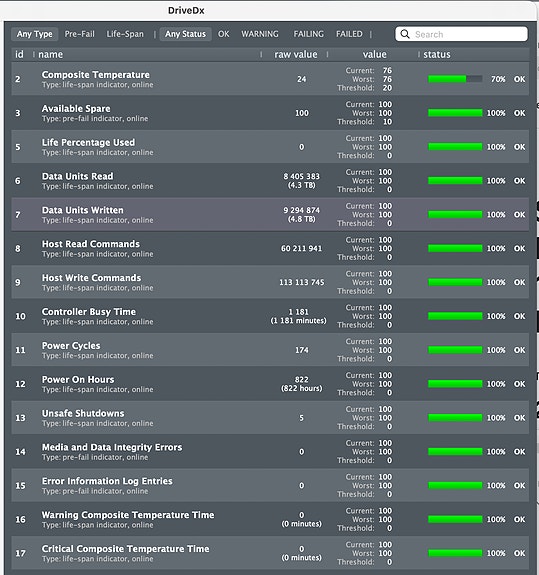Show only FAILING status indicators

tap(308, 34)
